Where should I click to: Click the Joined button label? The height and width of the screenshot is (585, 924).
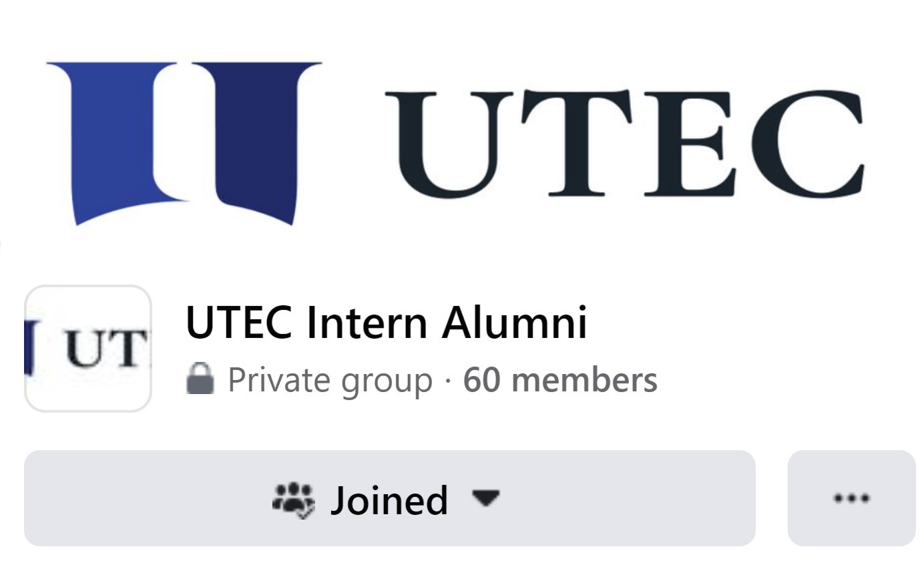[389, 500]
